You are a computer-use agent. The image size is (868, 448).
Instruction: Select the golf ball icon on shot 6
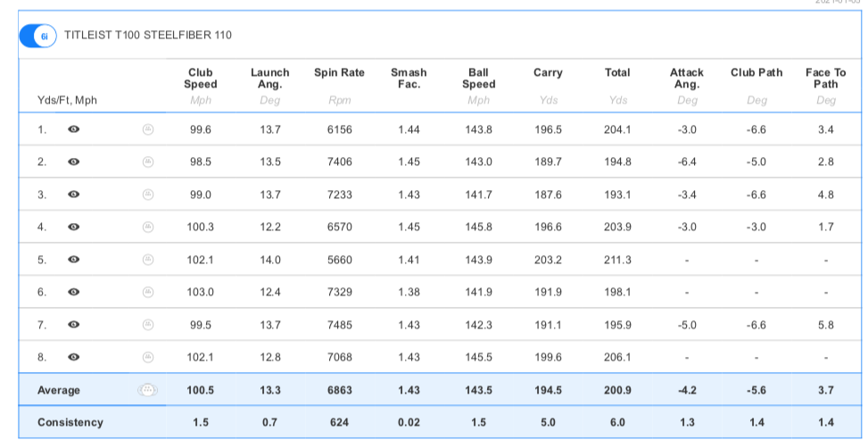(x=149, y=292)
